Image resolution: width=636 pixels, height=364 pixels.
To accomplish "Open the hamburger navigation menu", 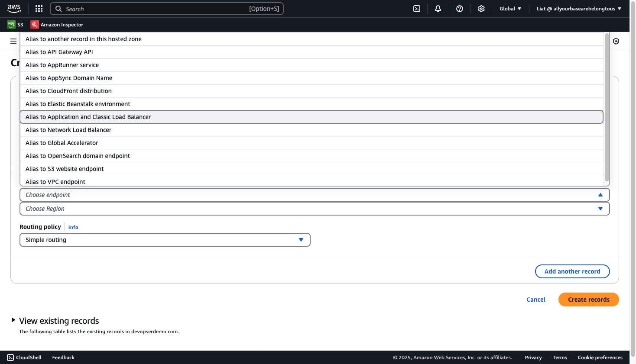I will pos(13,41).
